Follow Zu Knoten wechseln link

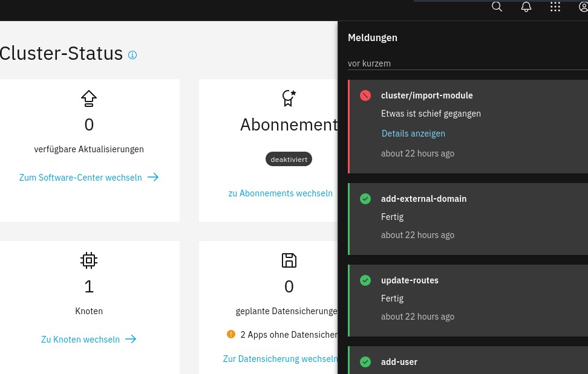coord(80,340)
